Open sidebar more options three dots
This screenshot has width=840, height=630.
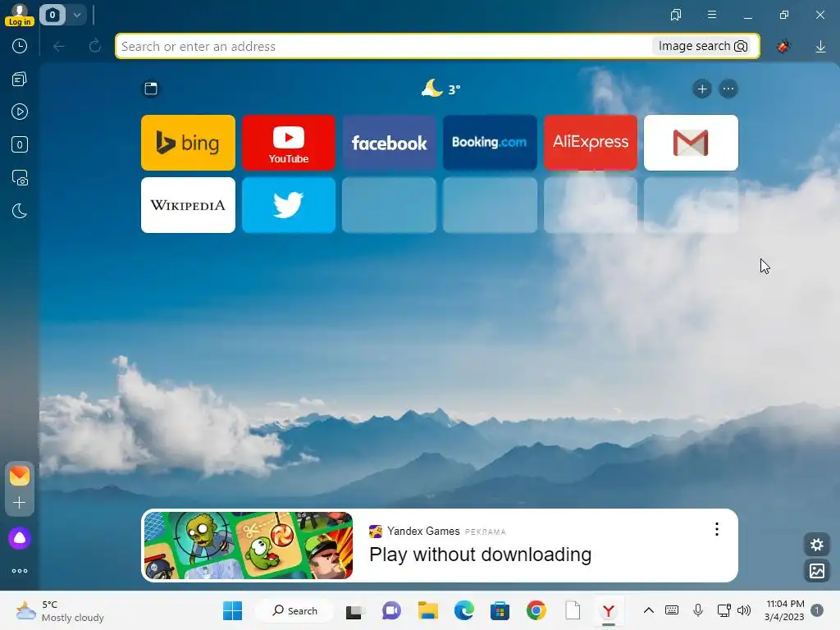(x=20, y=571)
